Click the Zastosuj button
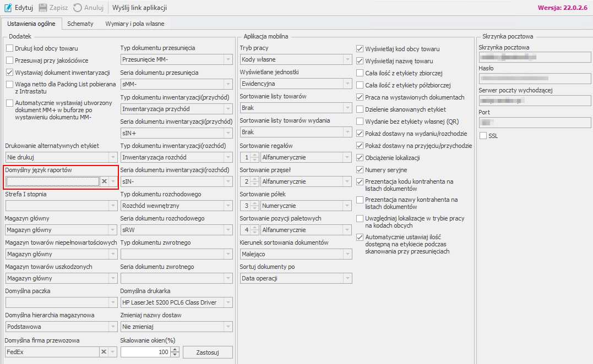This screenshot has height=364, width=593. tap(208, 352)
